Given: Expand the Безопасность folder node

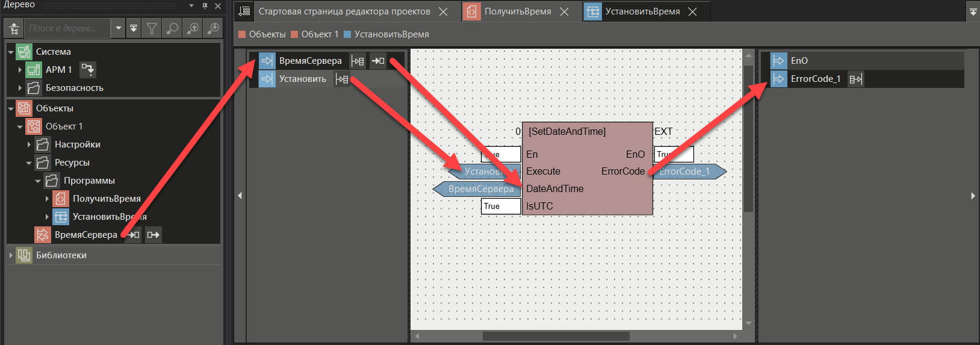Looking at the screenshot, I should [20, 88].
